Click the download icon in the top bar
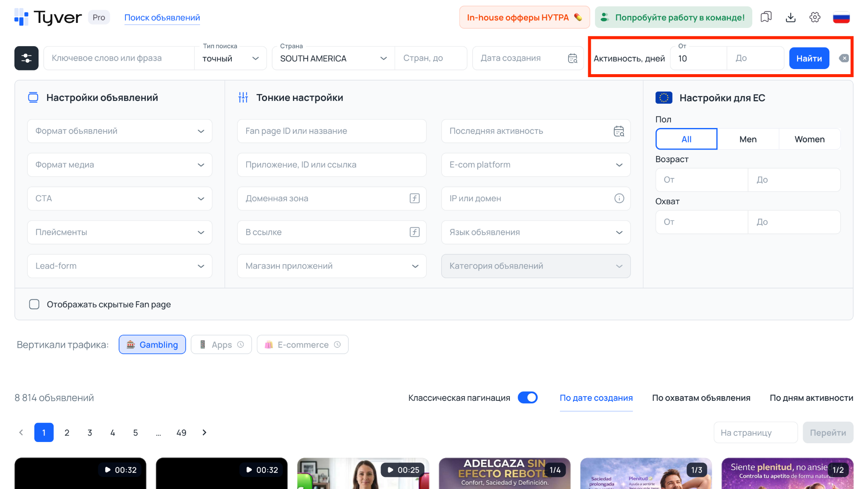Image resolution: width=868 pixels, height=489 pixels. point(790,17)
